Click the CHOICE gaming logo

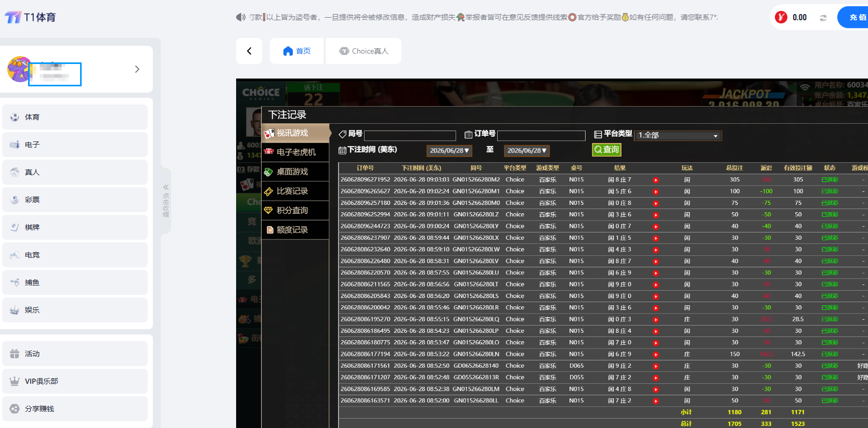pyautogui.click(x=261, y=93)
